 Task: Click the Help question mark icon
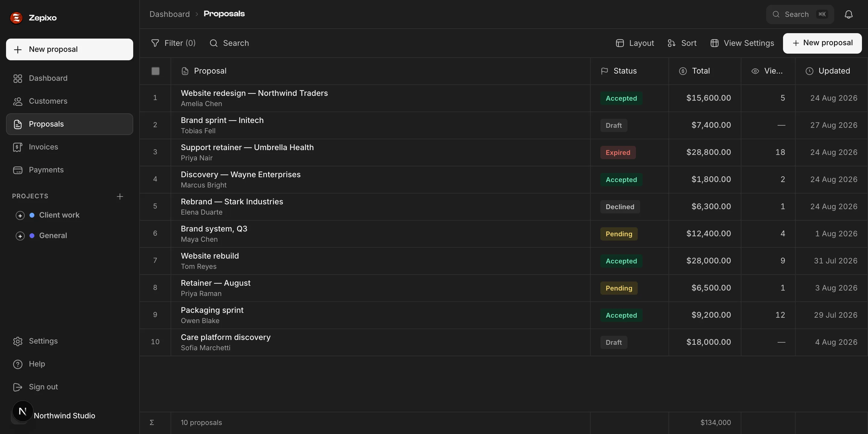tap(17, 364)
